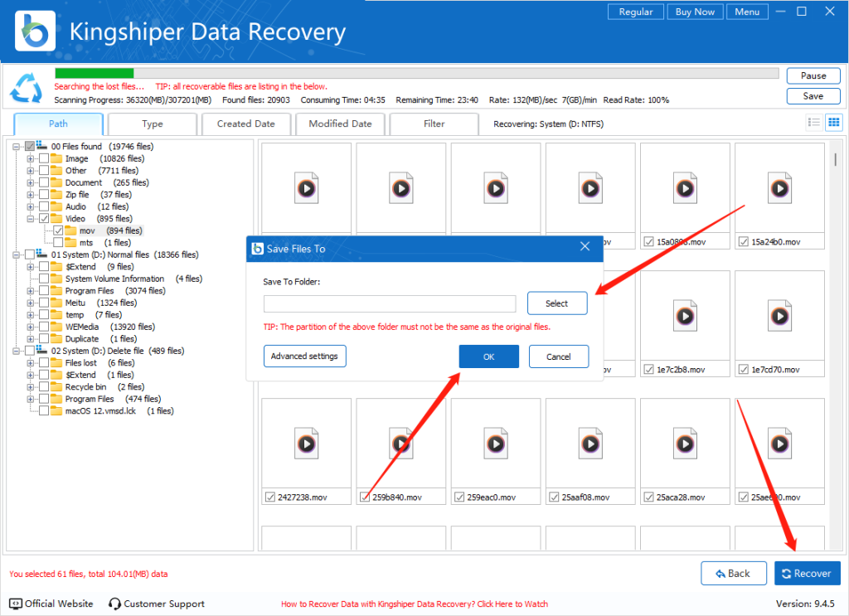
Task: Expand the Meitu folder node
Action: (31, 303)
